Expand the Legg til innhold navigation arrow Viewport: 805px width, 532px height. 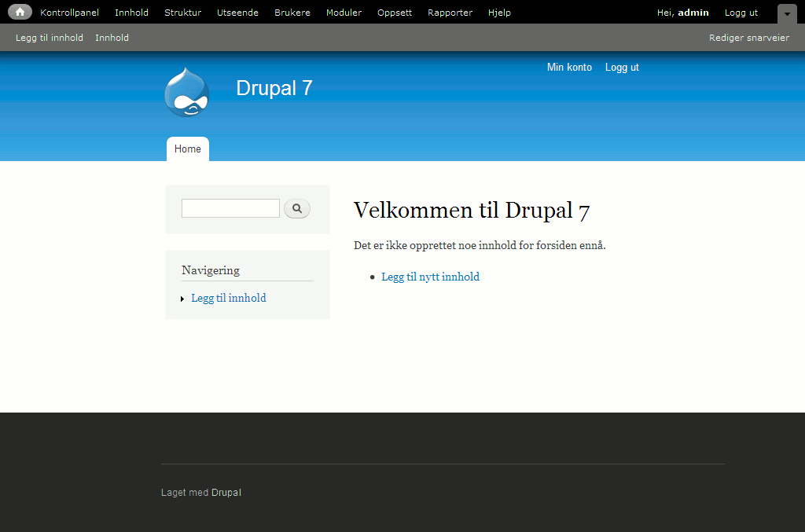(x=182, y=299)
